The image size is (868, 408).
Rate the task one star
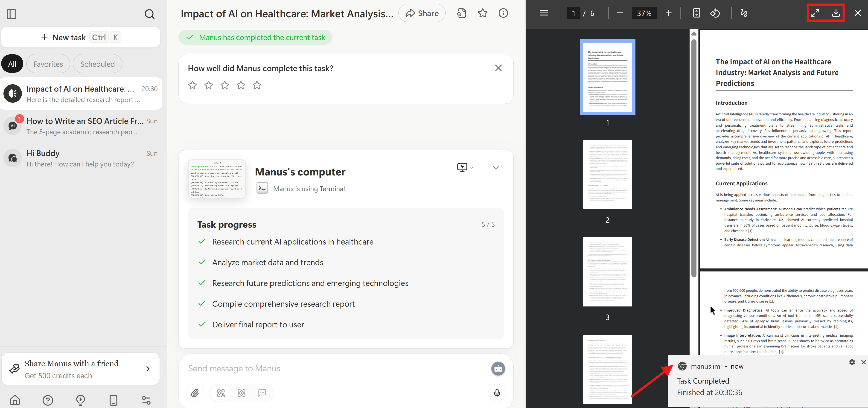(192, 85)
